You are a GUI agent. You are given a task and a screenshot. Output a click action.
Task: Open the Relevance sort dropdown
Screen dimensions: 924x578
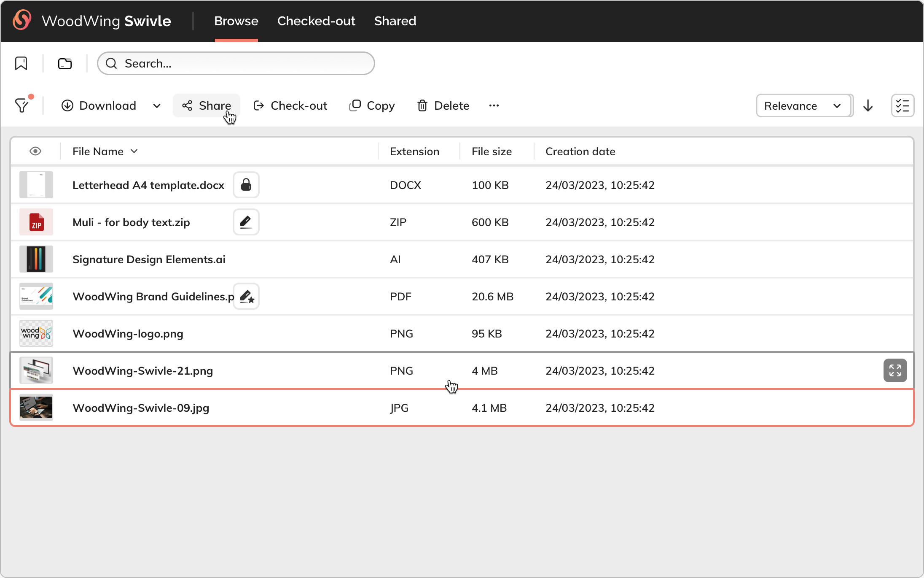[803, 105]
